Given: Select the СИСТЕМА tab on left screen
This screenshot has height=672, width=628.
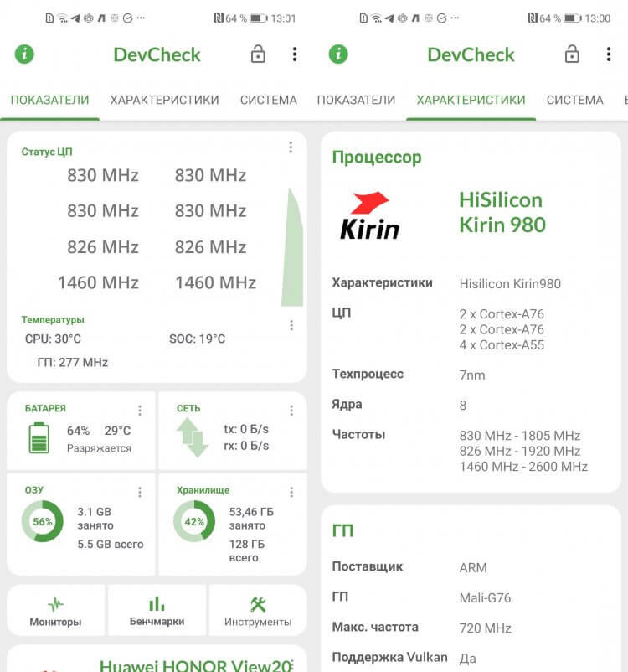Looking at the screenshot, I should point(269,100).
